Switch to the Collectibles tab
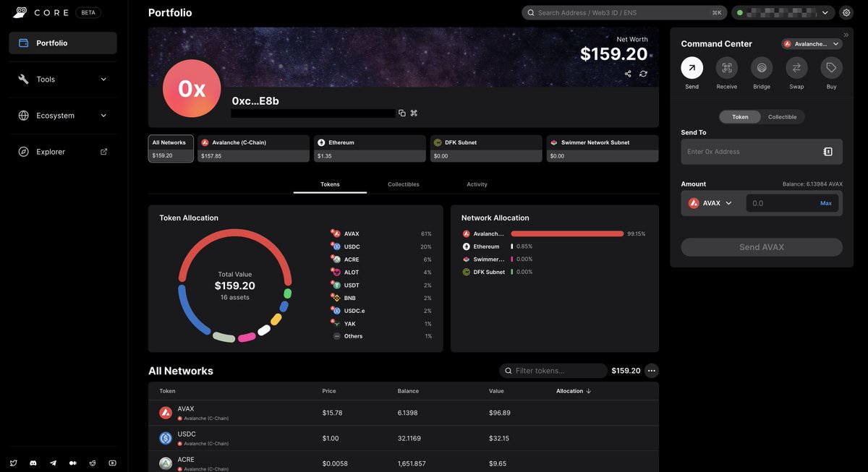 click(x=404, y=184)
